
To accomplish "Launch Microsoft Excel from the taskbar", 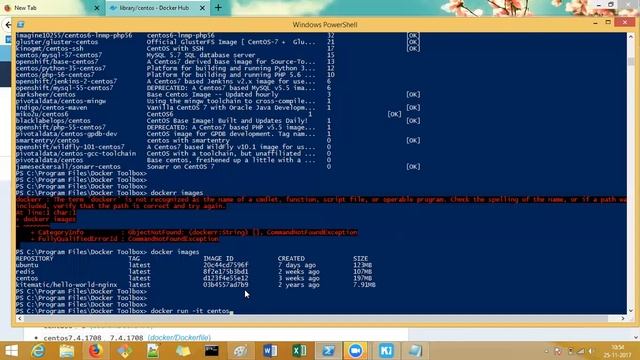I will (299, 351).
